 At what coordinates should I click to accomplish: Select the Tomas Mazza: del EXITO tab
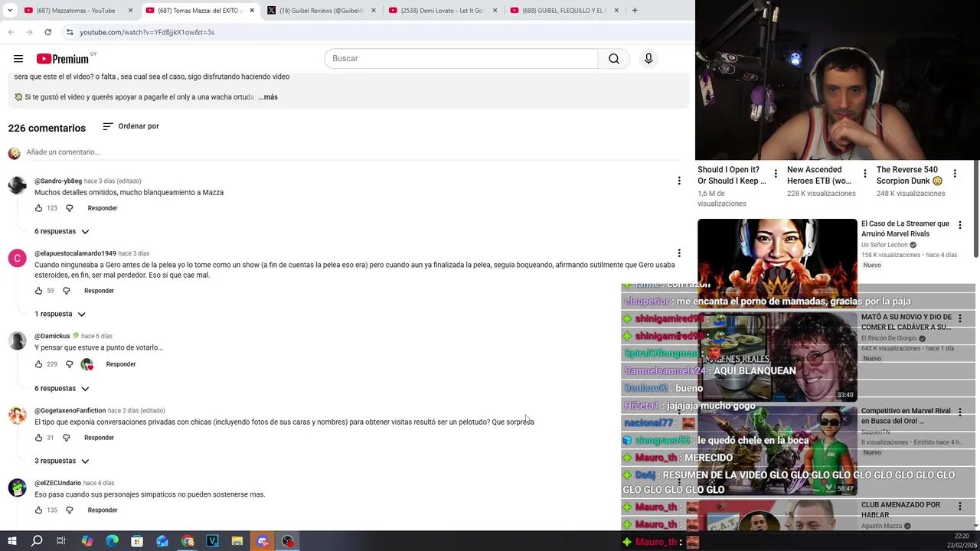click(x=199, y=10)
